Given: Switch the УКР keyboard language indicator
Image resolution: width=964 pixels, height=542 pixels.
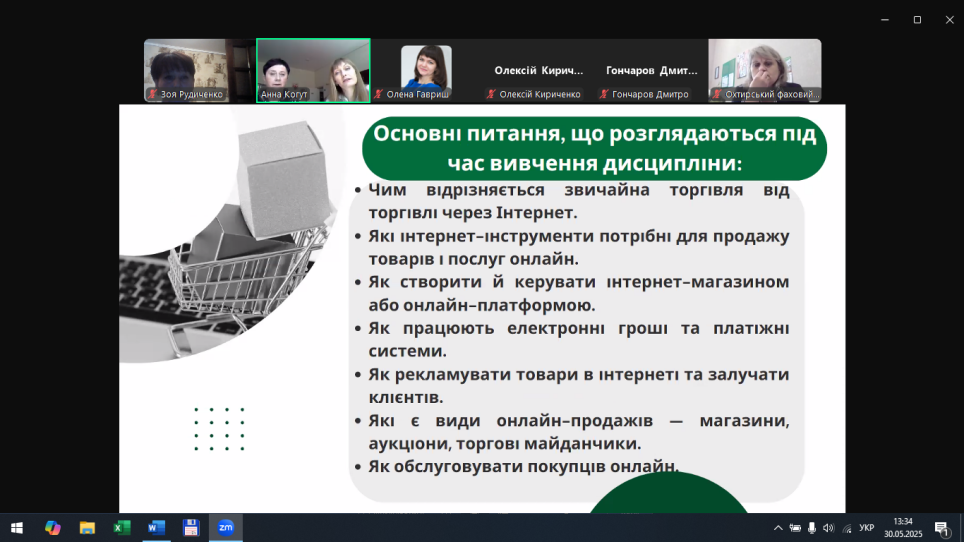Looking at the screenshot, I should [x=867, y=527].
